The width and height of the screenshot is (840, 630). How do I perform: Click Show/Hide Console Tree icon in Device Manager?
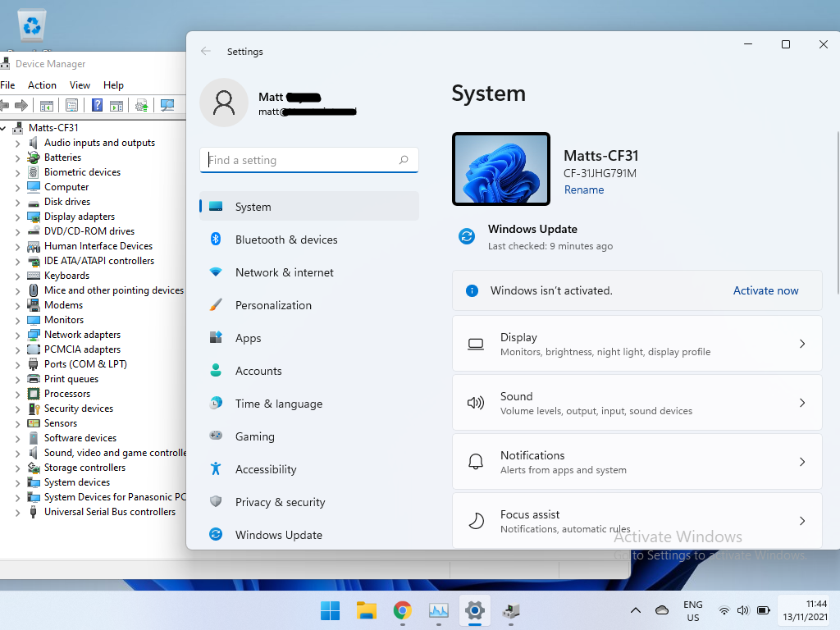click(x=47, y=105)
